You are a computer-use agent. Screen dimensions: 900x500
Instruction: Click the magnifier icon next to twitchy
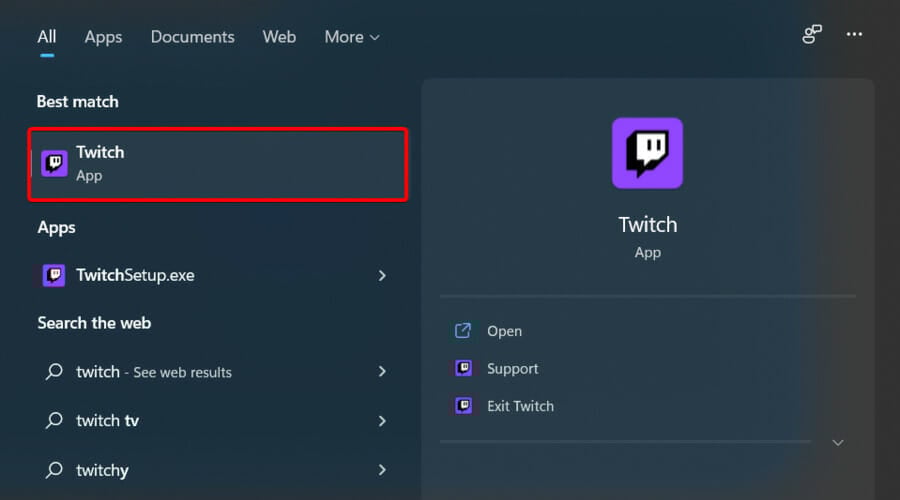[54, 470]
